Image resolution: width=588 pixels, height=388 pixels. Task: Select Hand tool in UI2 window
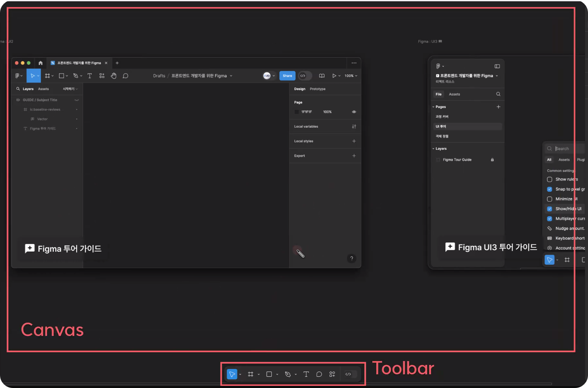113,76
